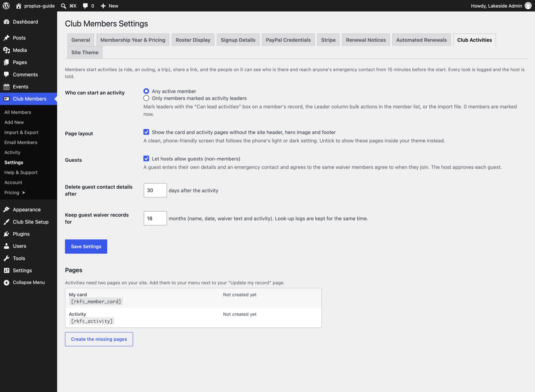
Task: Click the Tools wrench icon
Action: point(6,258)
